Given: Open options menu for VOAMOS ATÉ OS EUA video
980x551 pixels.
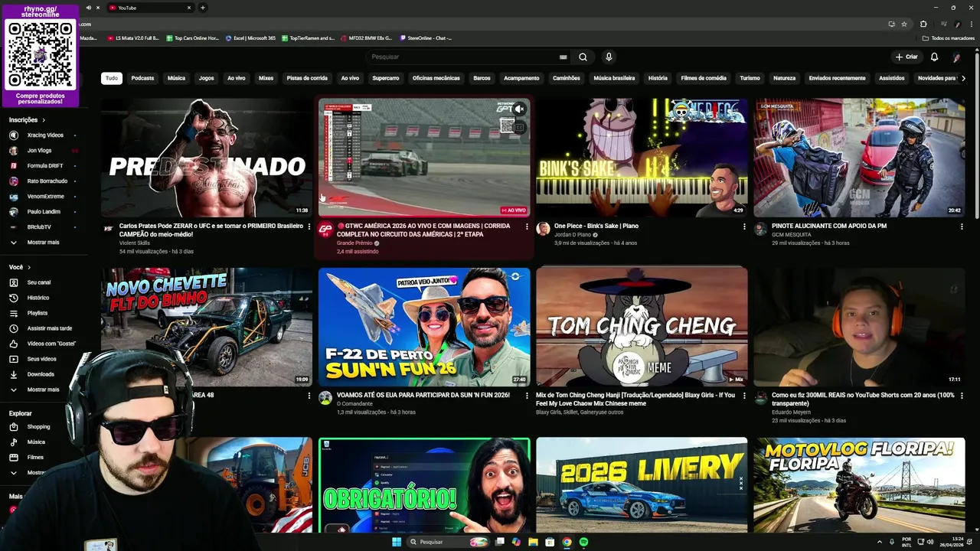Looking at the screenshot, I should click(527, 396).
